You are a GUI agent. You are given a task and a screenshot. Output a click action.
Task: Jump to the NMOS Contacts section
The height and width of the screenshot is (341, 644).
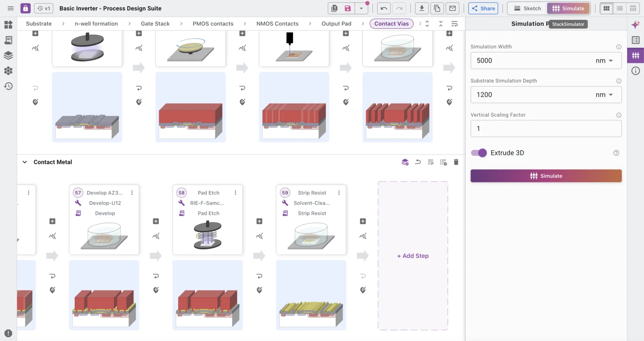[x=277, y=24]
